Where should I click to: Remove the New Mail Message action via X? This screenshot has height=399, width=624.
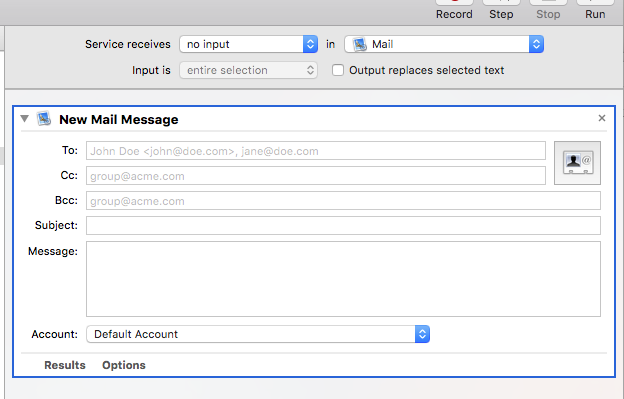point(602,118)
